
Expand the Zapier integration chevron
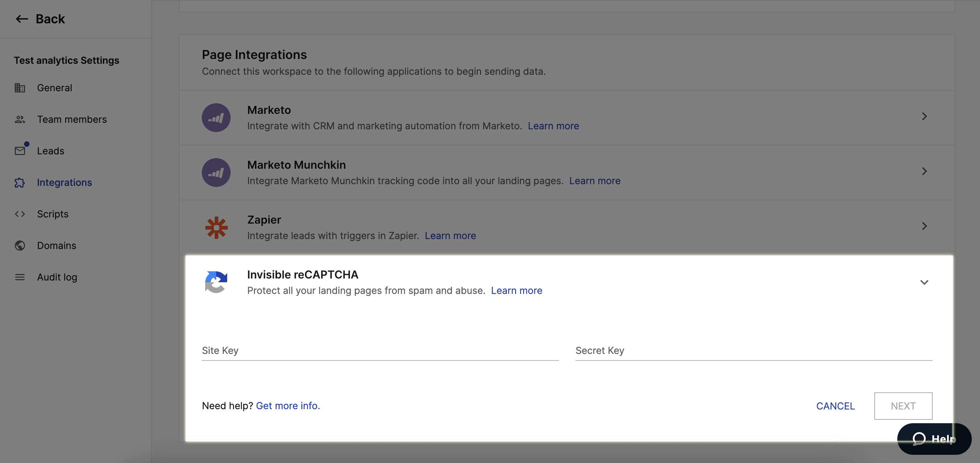(x=924, y=226)
